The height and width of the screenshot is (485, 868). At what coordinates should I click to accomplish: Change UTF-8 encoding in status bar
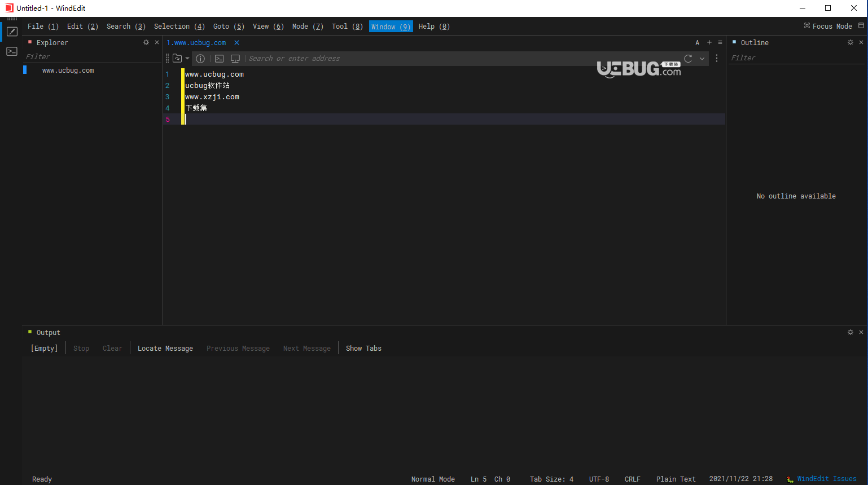(x=599, y=479)
